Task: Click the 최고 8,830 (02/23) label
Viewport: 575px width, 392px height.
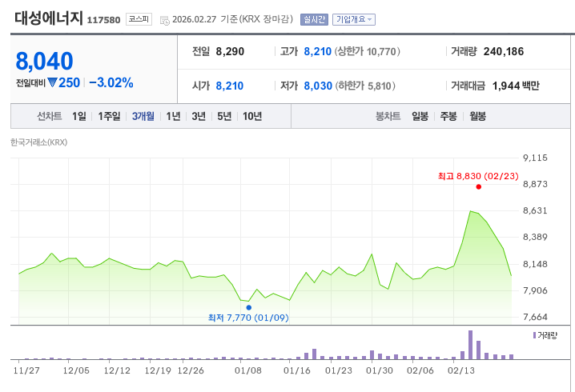Action: click(x=478, y=176)
